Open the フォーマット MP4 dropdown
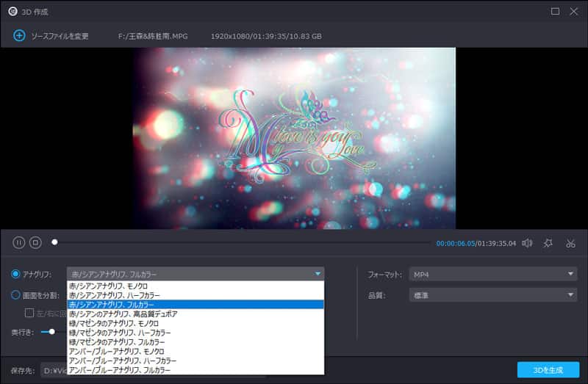The width and height of the screenshot is (588, 384). tap(493, 274)
